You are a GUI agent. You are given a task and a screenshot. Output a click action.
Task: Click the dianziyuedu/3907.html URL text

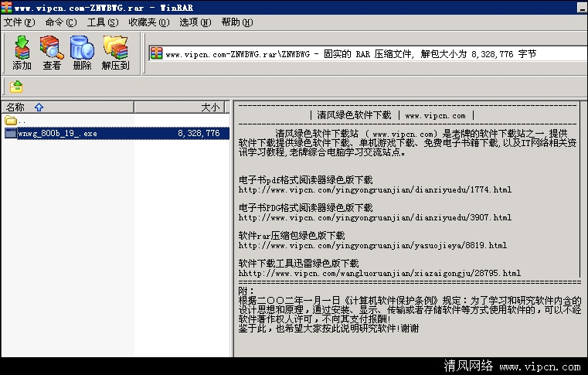coord(375,217)
